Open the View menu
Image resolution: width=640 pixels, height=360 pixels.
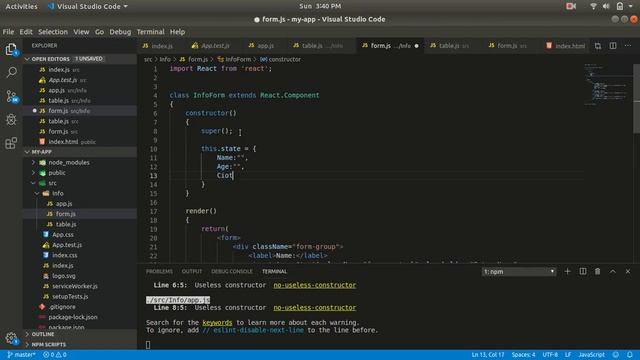click(x=81, y=32)
